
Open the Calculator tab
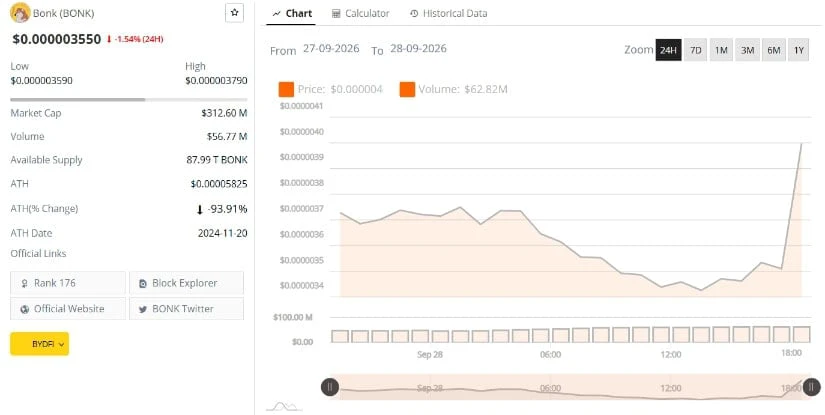[x=360, y=14]
